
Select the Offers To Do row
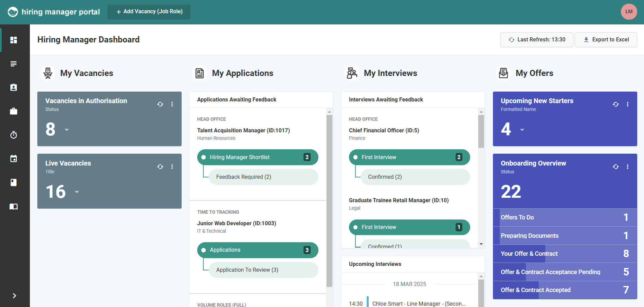pyautogui.click(x=565, y=217)
